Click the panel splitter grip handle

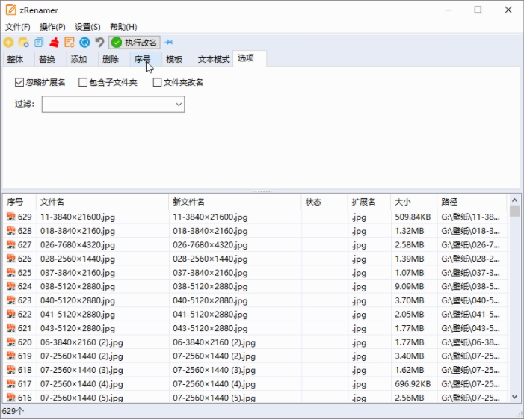[262, 191]
